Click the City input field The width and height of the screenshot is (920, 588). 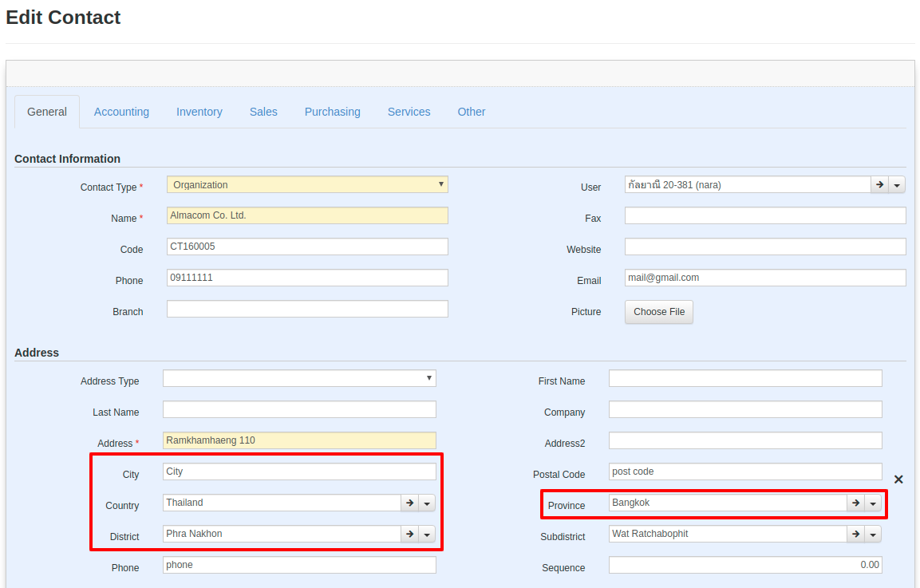pos(299,472)
